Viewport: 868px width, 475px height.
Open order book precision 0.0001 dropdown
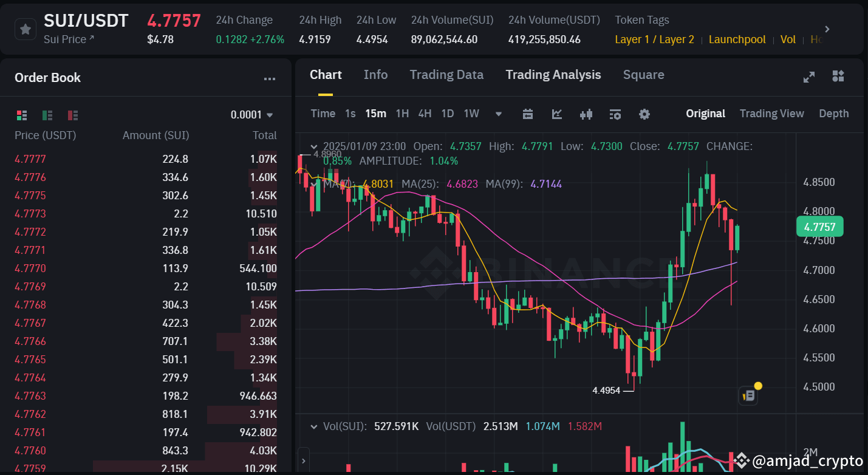pos(252,115)
